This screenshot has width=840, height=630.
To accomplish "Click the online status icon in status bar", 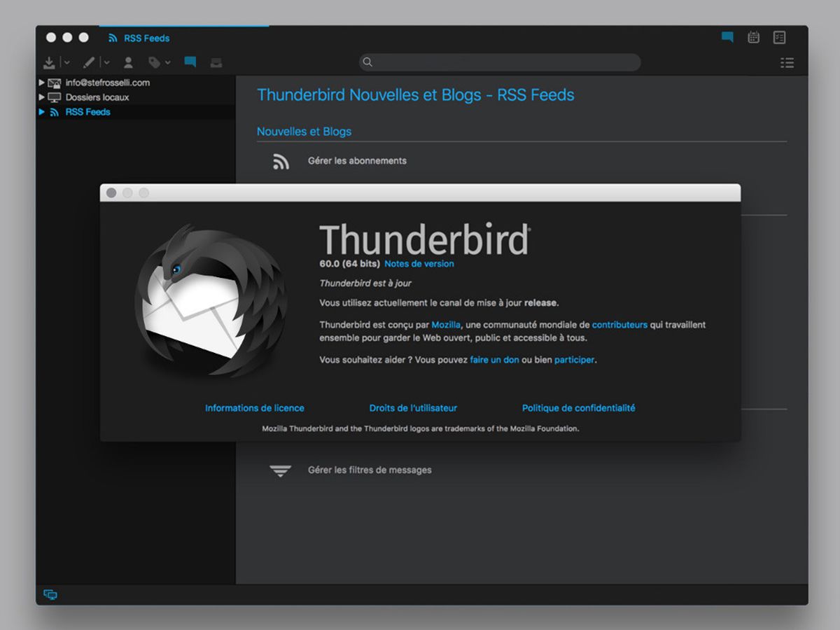I will point(50,595).
